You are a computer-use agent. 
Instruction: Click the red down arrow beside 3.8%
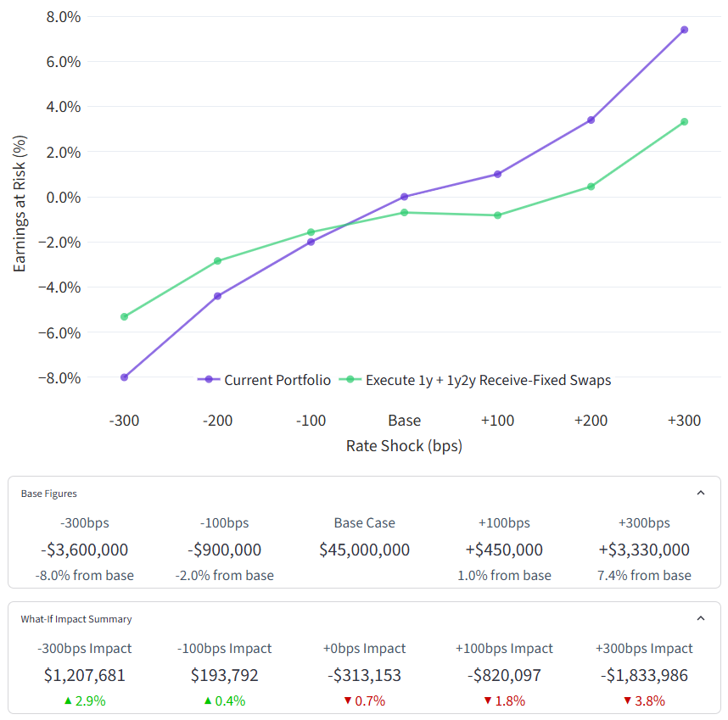pyautogui.click(x=627, y=701)
